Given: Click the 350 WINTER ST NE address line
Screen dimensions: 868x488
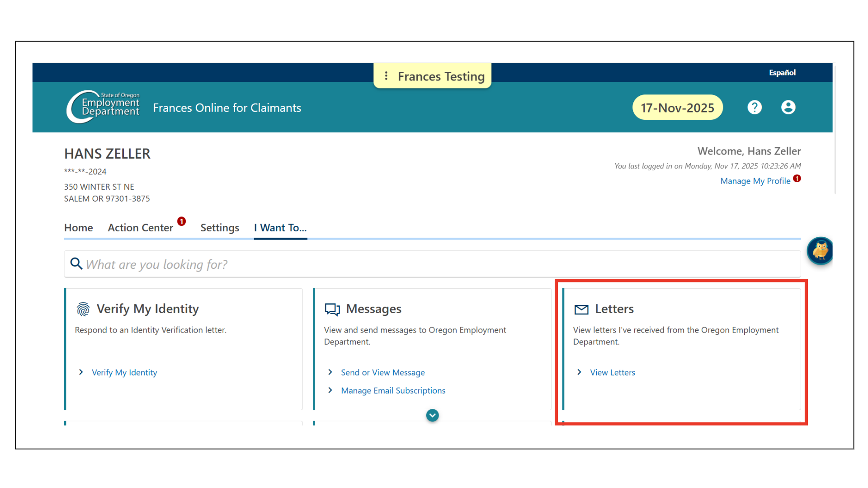Looking at the screenshot, I should click(x=99, y=187).
